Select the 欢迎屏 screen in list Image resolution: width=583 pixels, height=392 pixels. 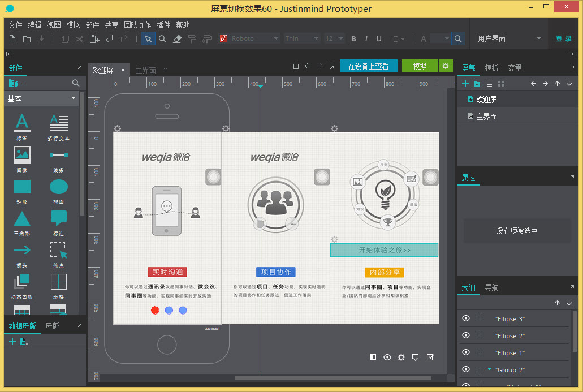[x=517, y=100]
